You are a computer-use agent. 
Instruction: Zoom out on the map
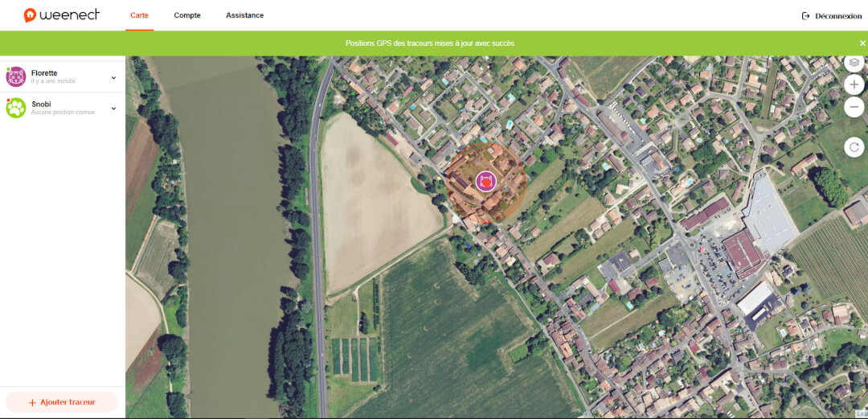(854, 107)
